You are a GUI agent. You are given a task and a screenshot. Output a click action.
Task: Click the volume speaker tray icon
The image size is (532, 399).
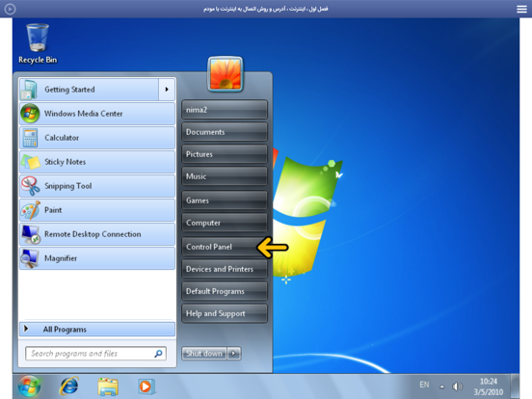pos(457,386)
